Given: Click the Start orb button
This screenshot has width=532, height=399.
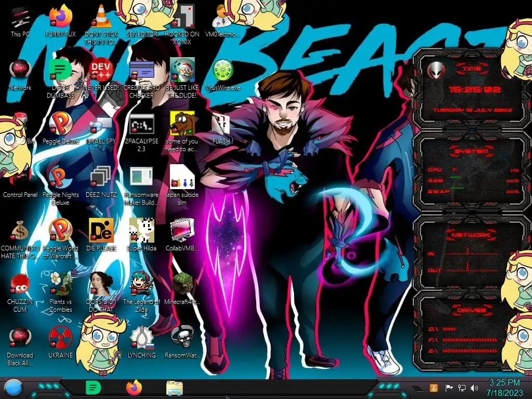Looking at the screenshot, I should click(14, 388).
